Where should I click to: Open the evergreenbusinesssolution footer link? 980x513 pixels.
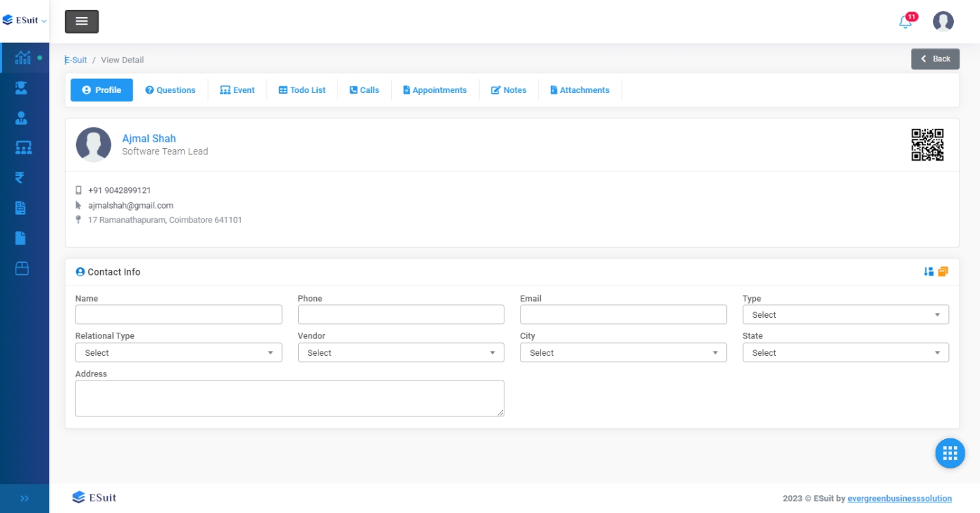tap(899, 498)
